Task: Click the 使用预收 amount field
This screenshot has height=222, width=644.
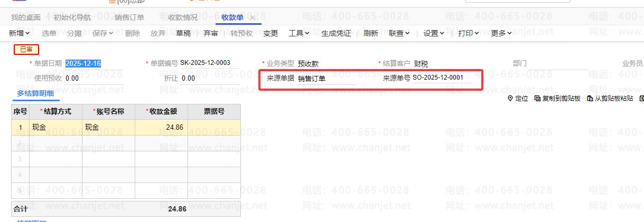Action: 94,78
